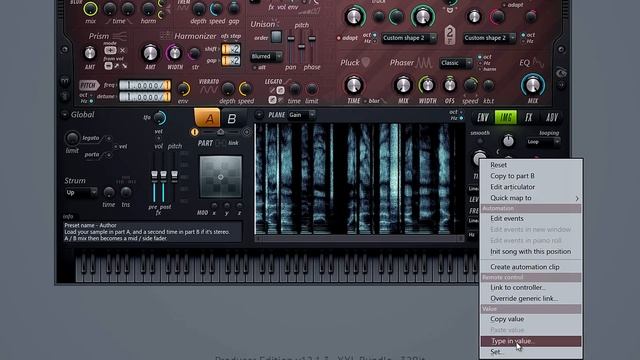Select Type in value... menu item

[531, 341]
